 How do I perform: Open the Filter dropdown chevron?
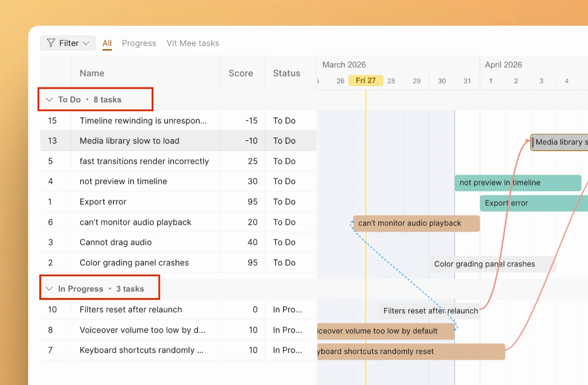(87, 43)
